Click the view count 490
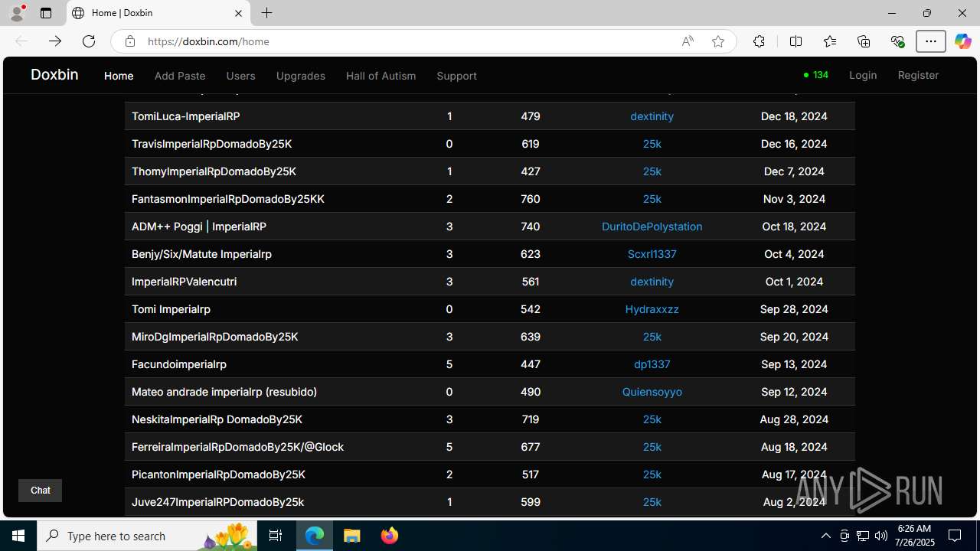This screenshot has width=980, height=551. tap(530, 392)
